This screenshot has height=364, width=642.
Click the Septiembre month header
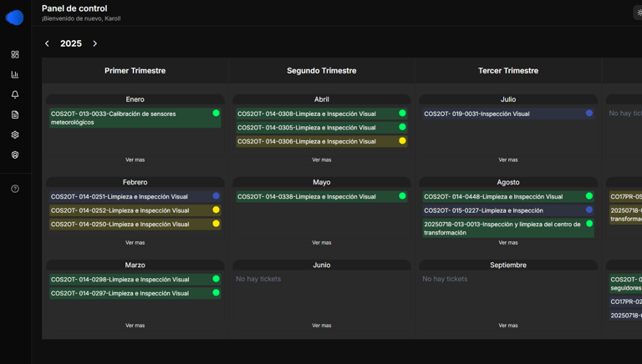coord(508,265)
